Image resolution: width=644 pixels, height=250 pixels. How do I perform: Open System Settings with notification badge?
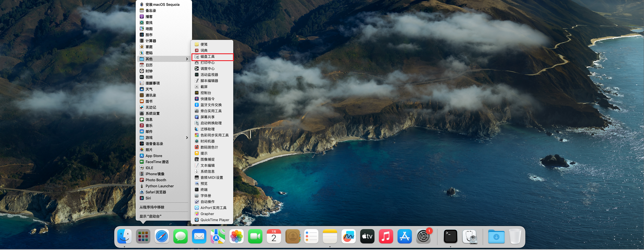pos(423,236)
